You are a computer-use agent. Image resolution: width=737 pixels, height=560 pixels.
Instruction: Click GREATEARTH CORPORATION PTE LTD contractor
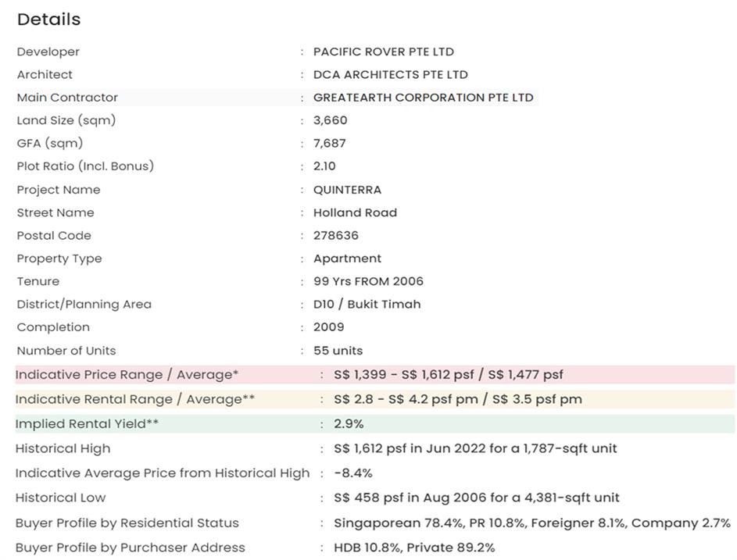pos(423,98)
